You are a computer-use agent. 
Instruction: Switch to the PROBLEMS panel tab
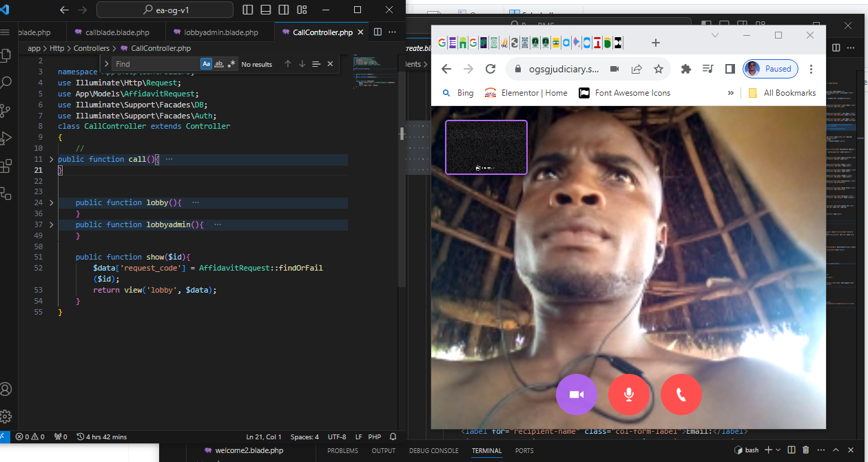342,451
